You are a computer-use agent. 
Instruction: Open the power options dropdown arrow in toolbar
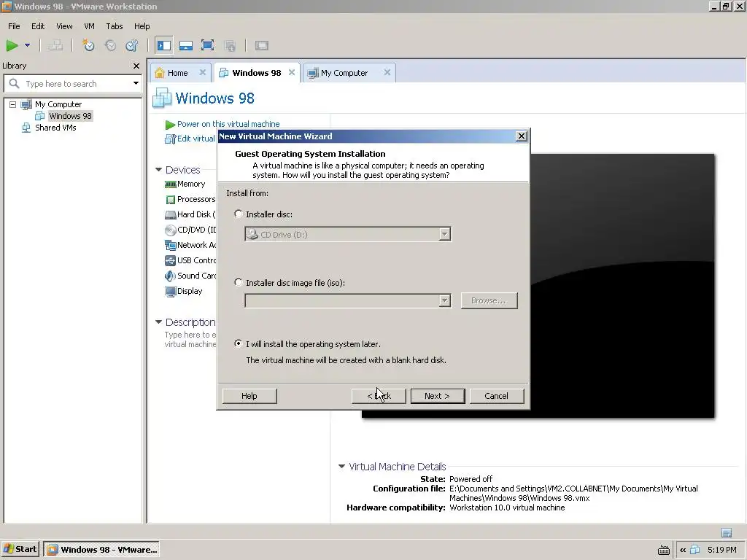27,45
